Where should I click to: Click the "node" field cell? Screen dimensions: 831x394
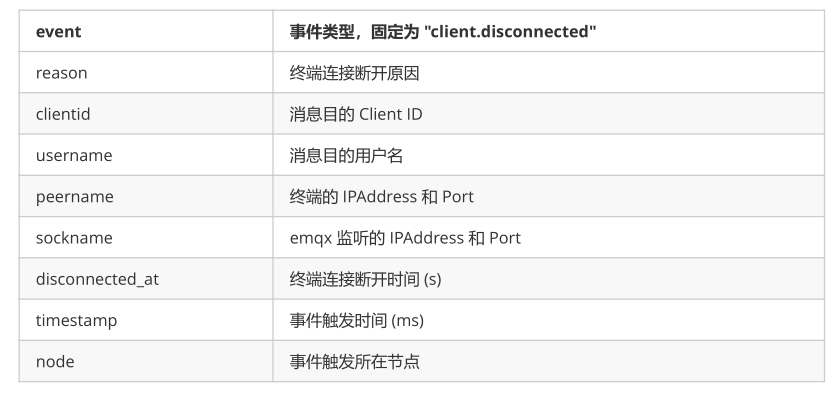coord(146,361)
